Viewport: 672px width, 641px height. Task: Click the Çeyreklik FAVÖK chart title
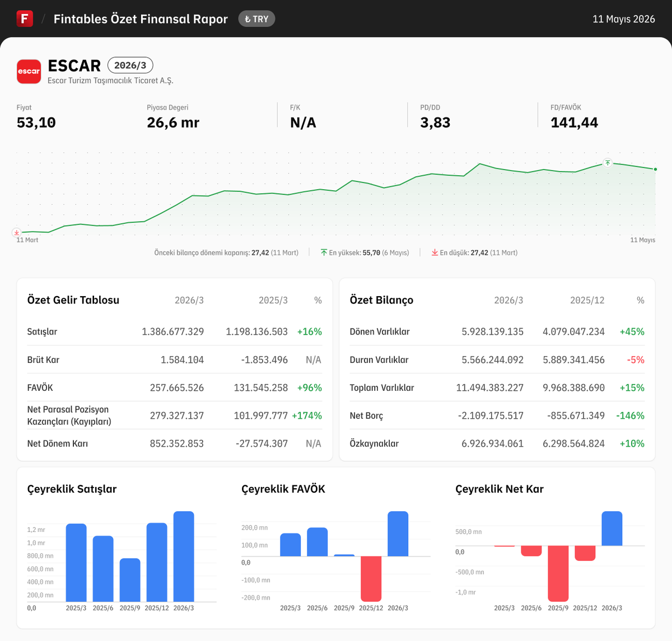tap(283, 489)
